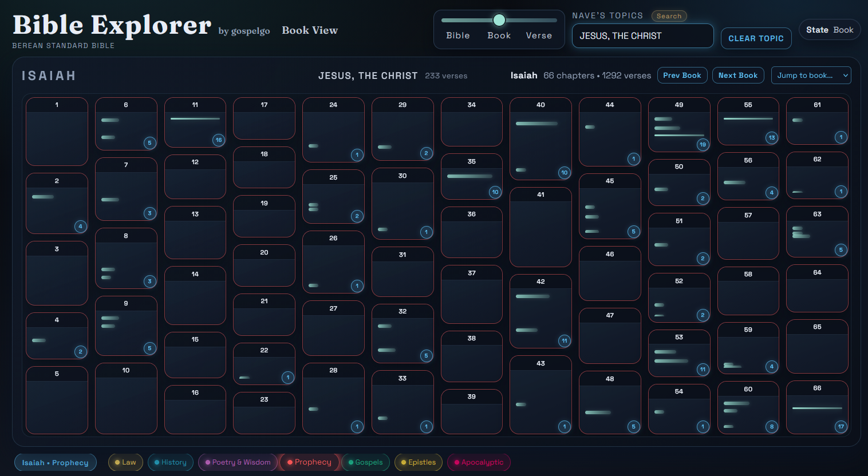Screen dimensions: 868x476
Task: Toggle the History genre filter
Action: (x=170, y=462)
